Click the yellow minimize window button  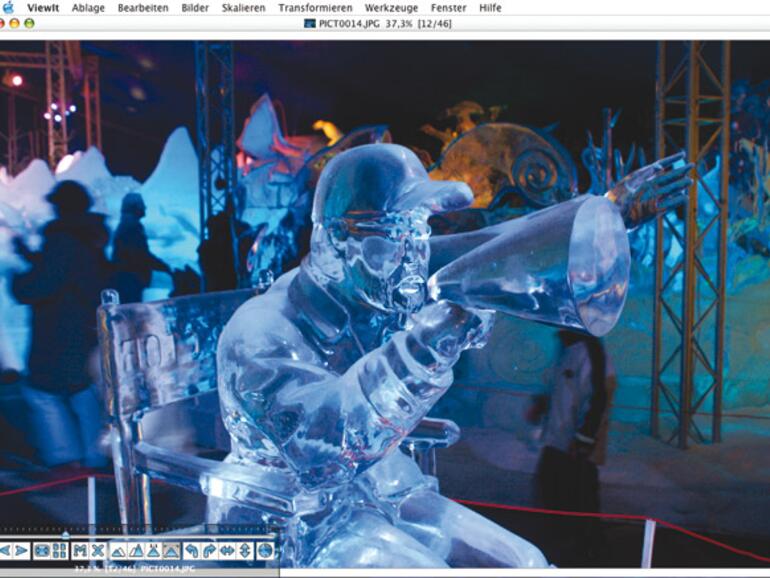[x=15, y=23]
